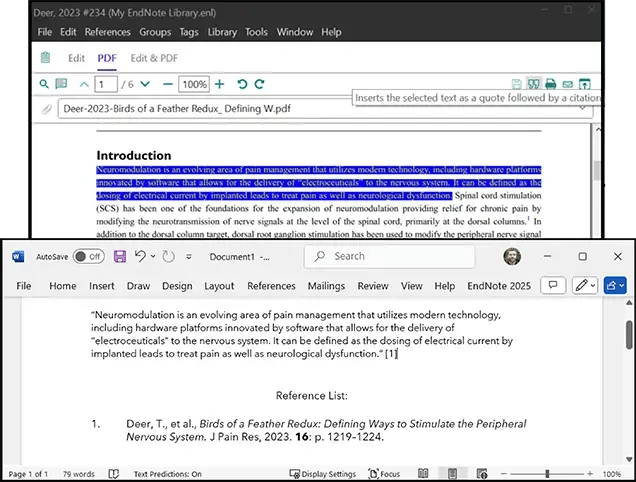This screenshot has width=636, height=482.
Task: Switch to the Edit & PDF tab
Action: (x=154, y=58)
